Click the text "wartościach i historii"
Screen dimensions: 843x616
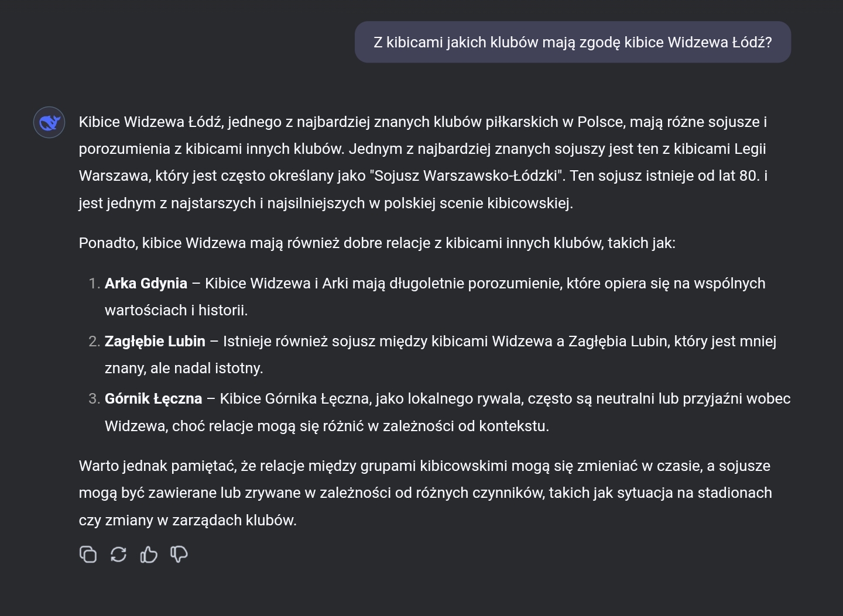coord(176,311)
